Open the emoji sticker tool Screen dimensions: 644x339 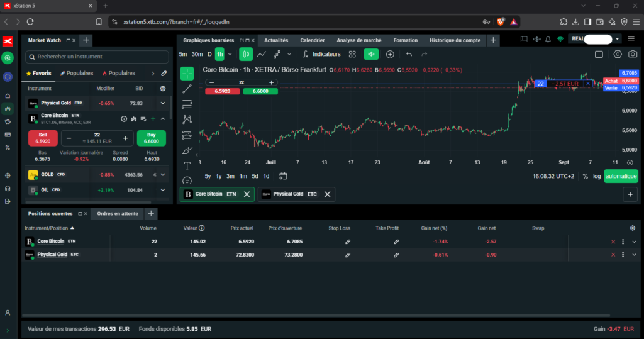187,180
